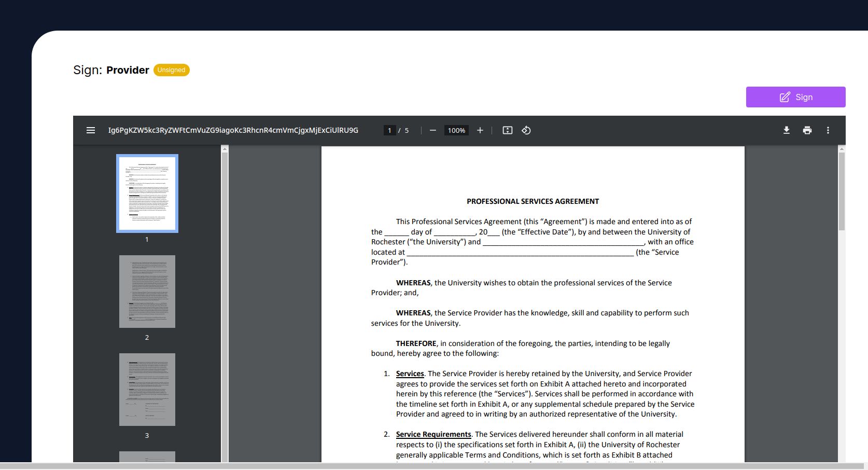Click the underlined Services heading
The image size is (868, 470).
(410, 374)
